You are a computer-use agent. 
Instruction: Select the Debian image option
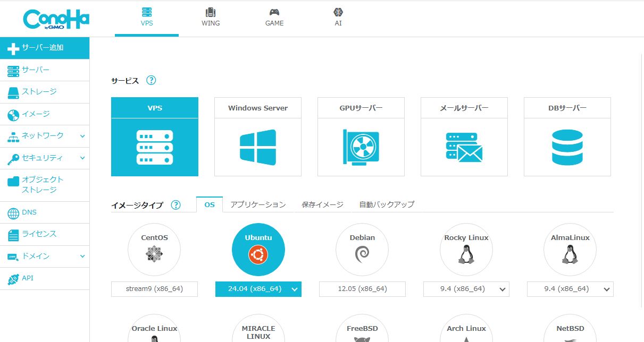pos(362,250)
